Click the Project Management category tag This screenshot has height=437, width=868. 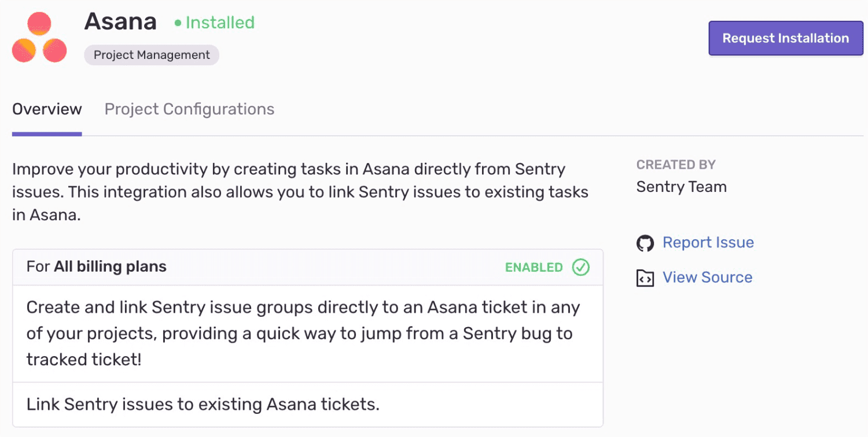[151, 55]
